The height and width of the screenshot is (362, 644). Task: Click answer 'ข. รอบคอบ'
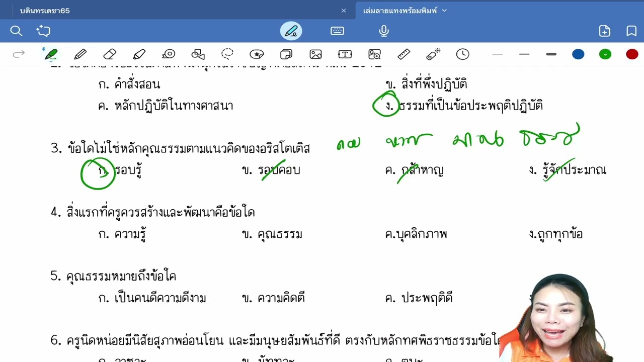[271, 170]
